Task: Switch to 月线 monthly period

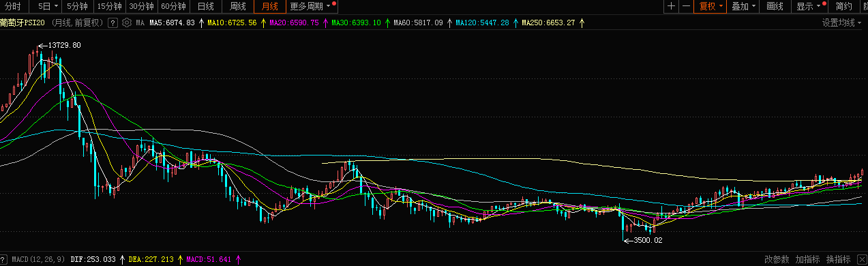Action: tap(270, 7)
